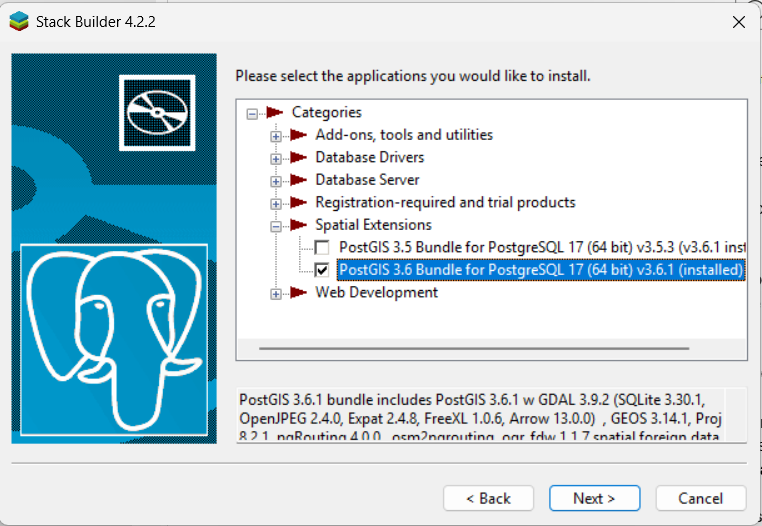Click the arrow icon next to Web Development

click(x=298, y=293)
